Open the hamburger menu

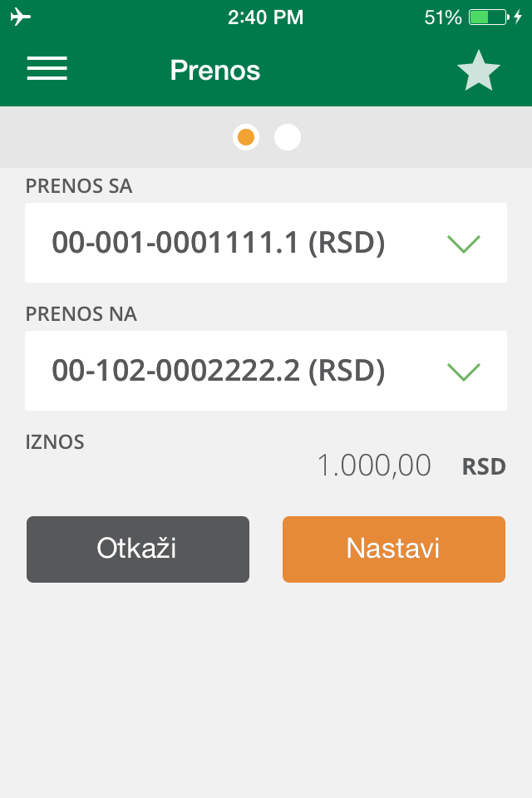point(47,69)
